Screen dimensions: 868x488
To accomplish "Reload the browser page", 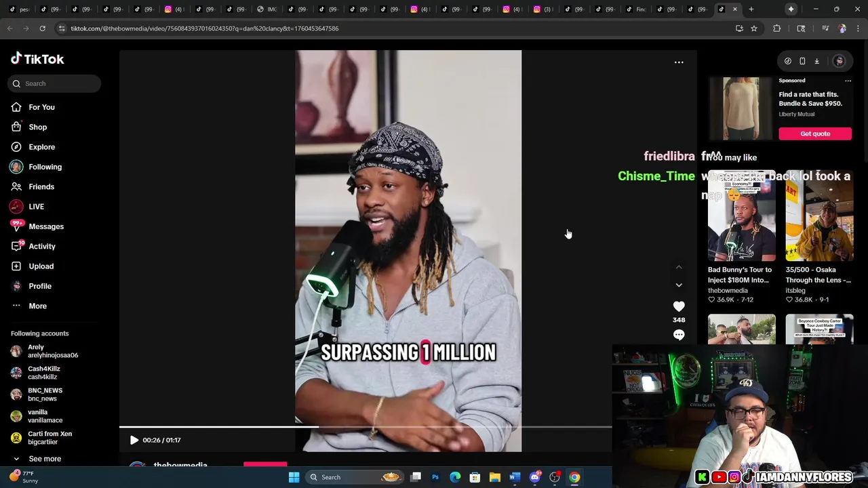I will coord(42,28).
